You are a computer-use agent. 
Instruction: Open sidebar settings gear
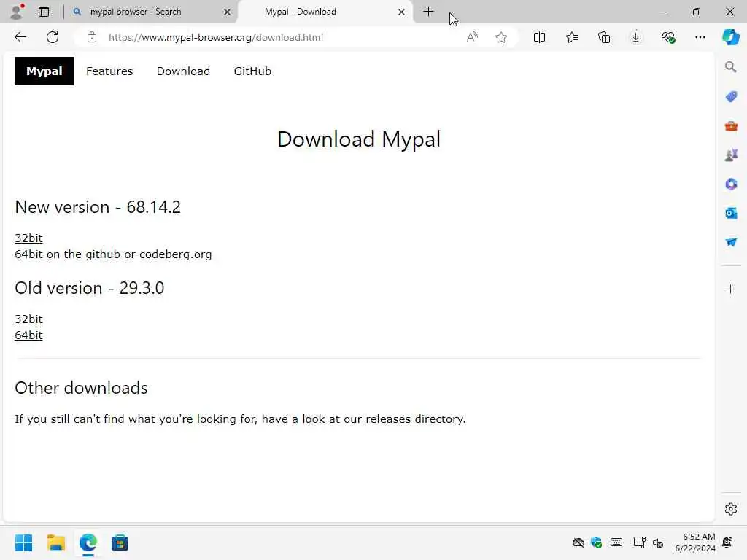[x=731, y=509]
